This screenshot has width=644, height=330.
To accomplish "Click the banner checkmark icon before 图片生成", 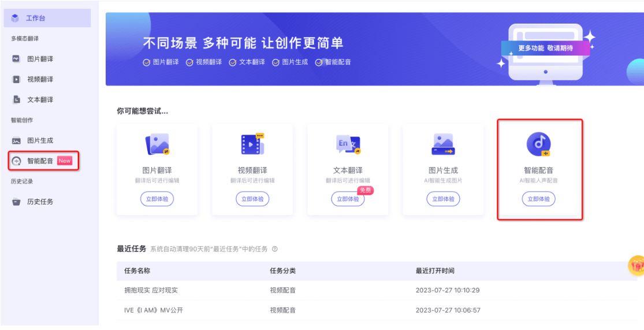I will click(275, 62).
